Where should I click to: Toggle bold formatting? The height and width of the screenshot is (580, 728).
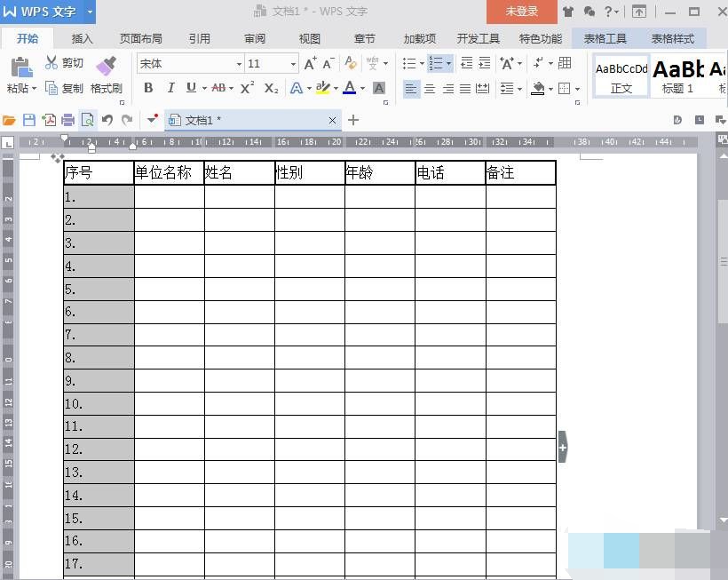click(x=148, y=88)
